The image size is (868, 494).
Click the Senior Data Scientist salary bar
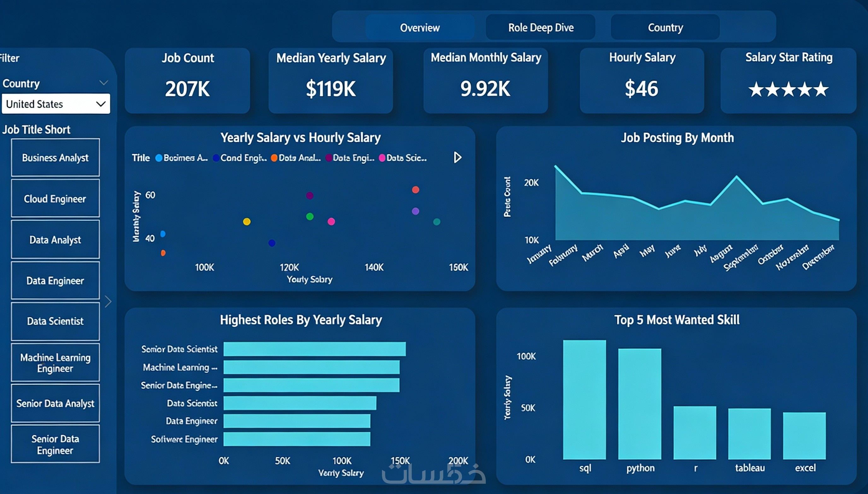coord(314,349)
